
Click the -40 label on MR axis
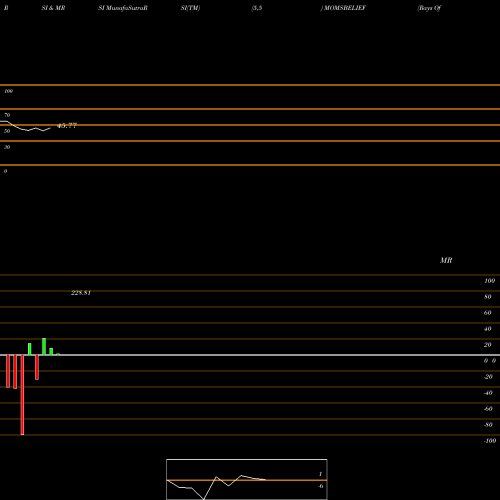[488, 393]
